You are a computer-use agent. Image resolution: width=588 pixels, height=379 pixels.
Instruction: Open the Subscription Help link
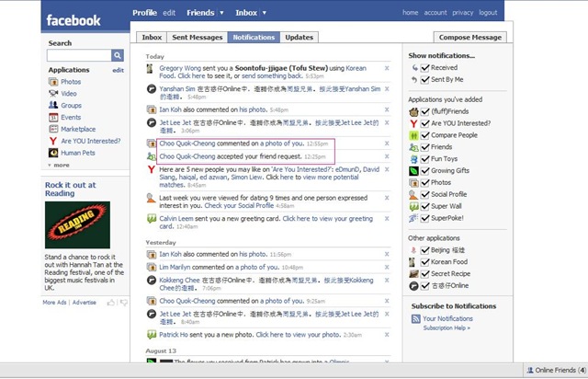click(x=447, y=327)
